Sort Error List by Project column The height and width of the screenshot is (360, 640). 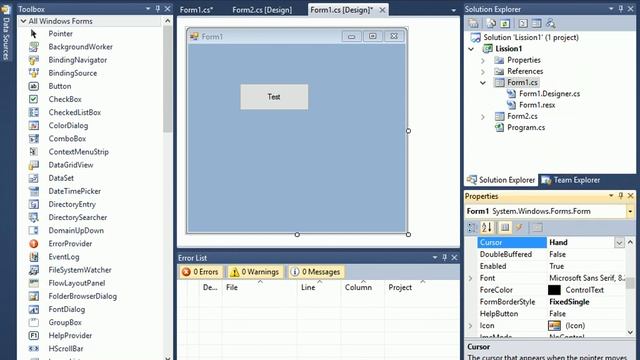[x=422, y=287]
